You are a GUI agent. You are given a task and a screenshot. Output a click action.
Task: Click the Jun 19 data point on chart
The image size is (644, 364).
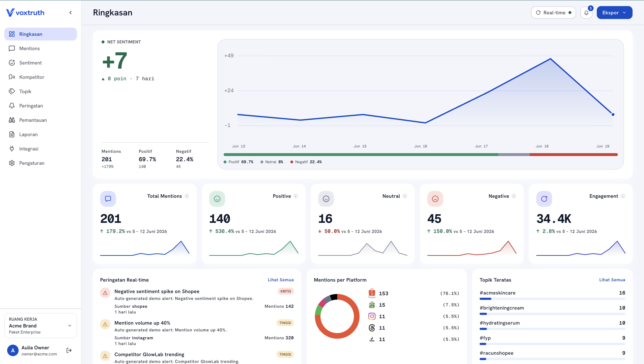pyautogui.click(x=613, y=114)
